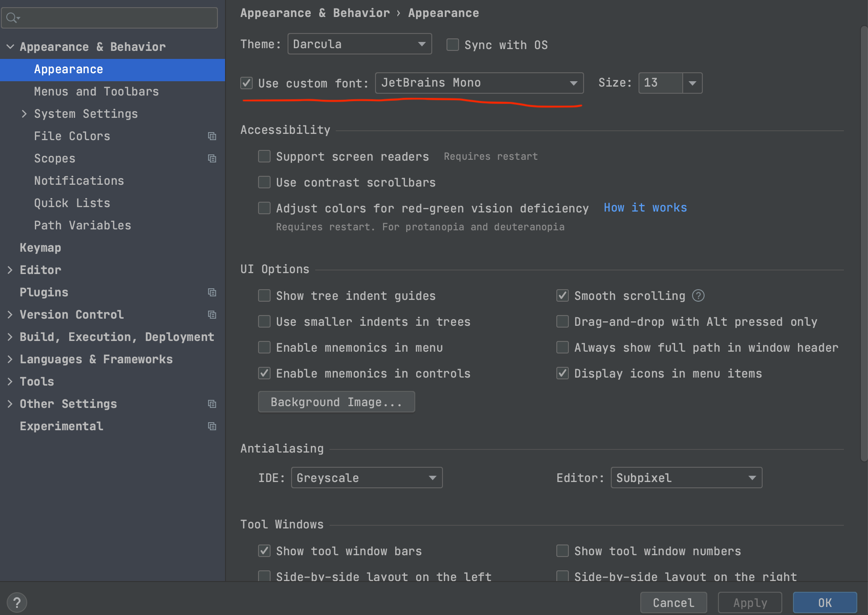Expand the Editor settings tree node
This screenshot has height=615, width=868.
point(10,270)
